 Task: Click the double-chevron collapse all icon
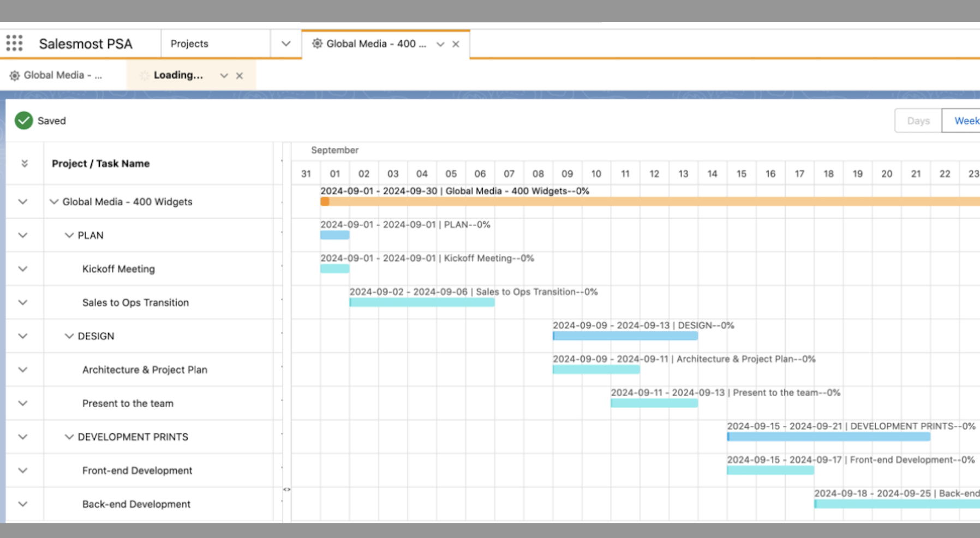point(24,164)
